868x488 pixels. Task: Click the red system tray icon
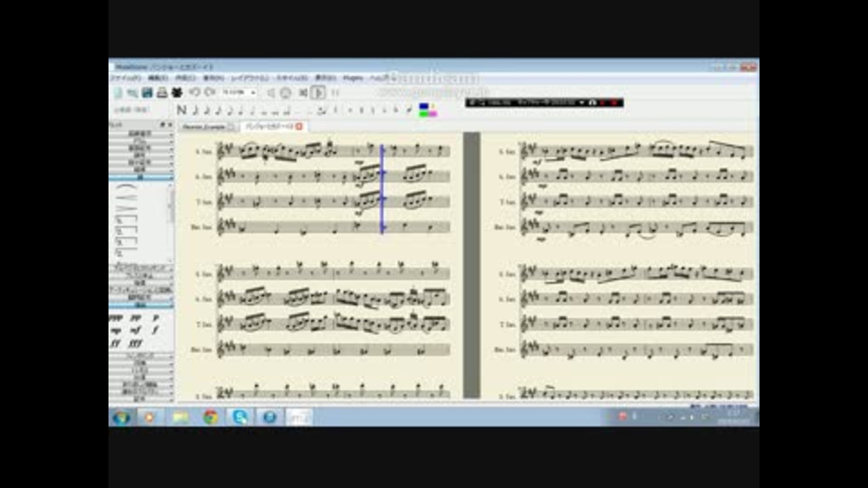[x=622, y=416]
